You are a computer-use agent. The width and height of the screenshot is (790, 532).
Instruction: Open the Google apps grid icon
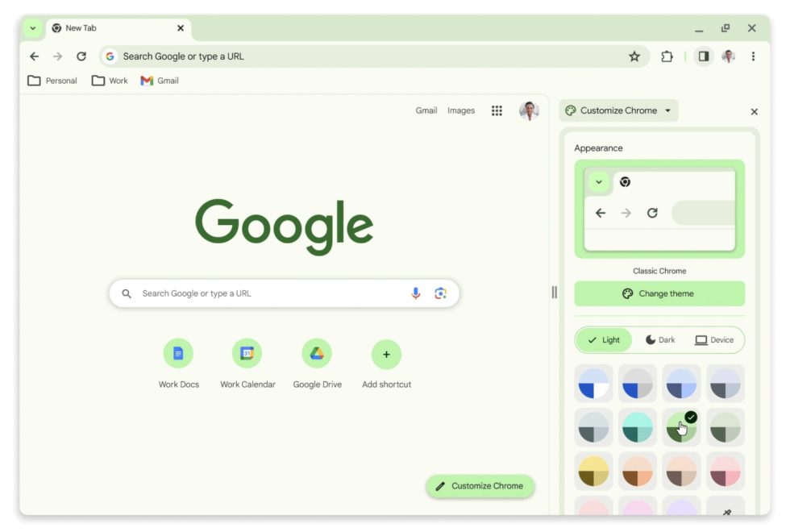tap(497, 110)
